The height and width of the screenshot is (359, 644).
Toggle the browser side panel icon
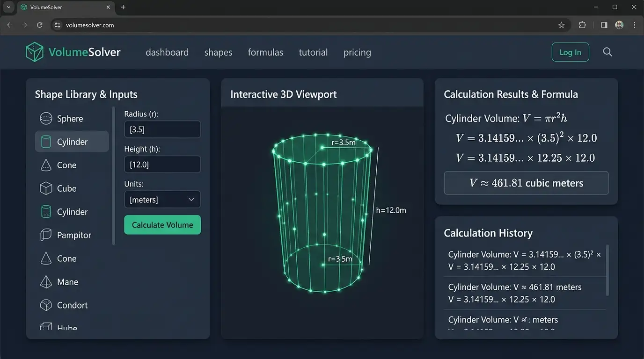tap(604, 25)
